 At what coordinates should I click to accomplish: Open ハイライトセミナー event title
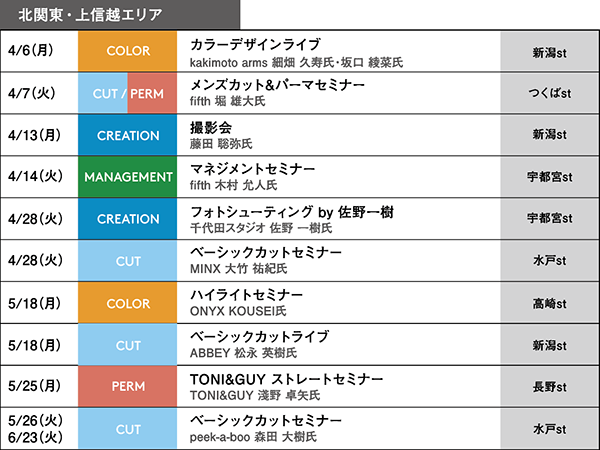pos(246,295)
